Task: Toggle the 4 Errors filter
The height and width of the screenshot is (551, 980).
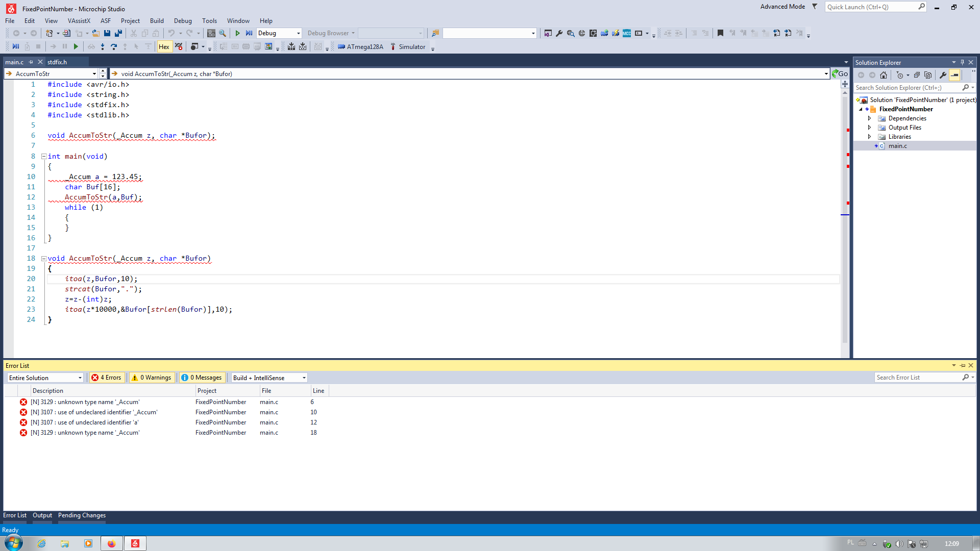Action: 107,378
